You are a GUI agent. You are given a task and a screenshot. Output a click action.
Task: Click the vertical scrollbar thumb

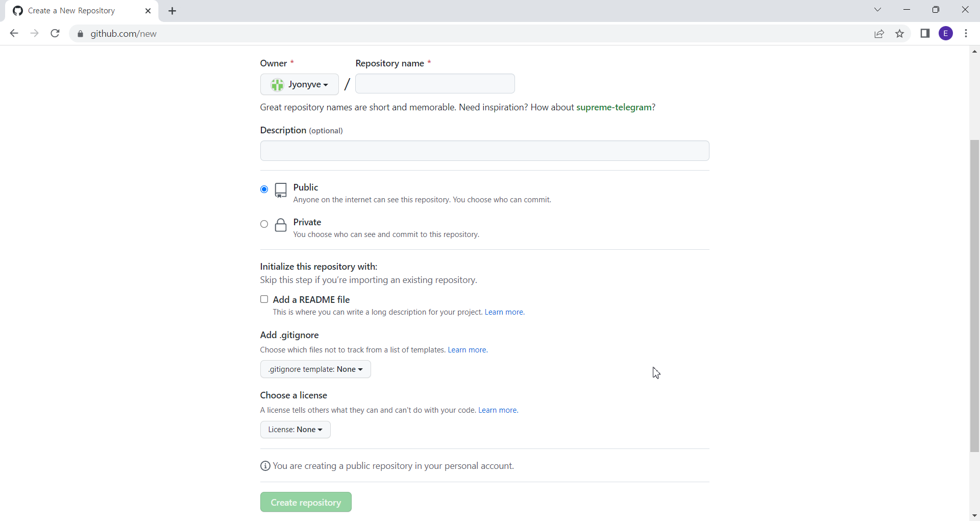[x=974, y=296]
